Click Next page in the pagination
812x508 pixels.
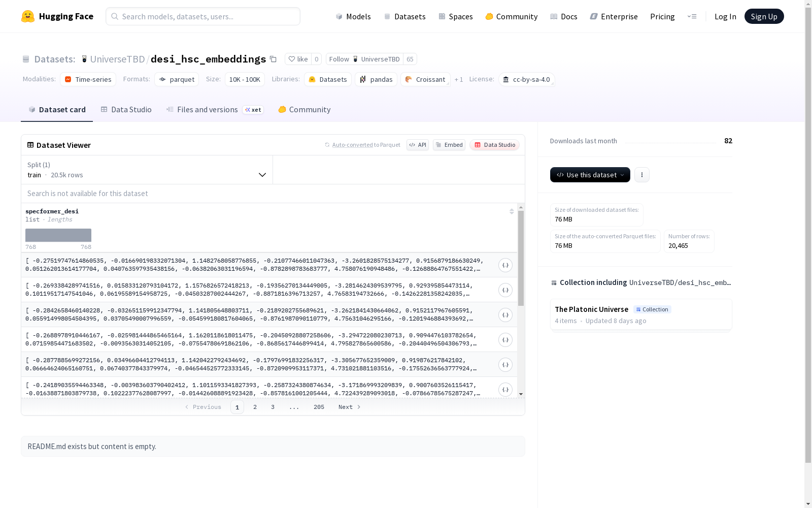(350, 407)
